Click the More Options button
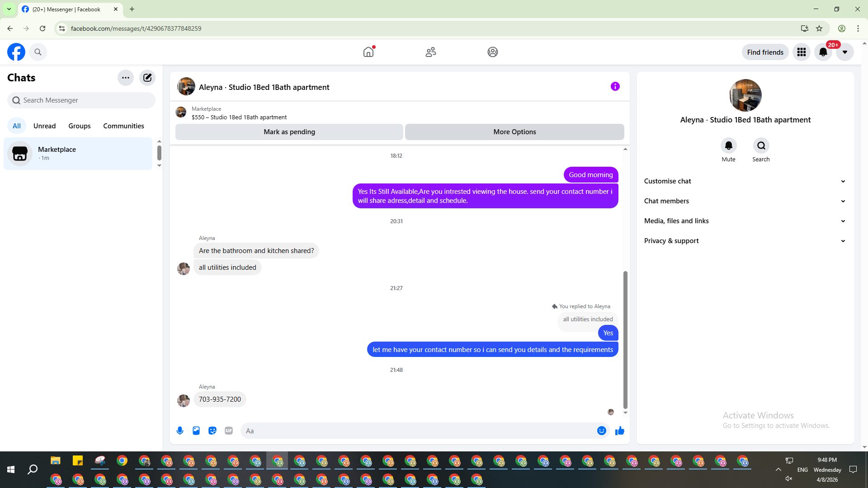The width and height of the screenshot is (868, 488). click(x=514, y=132)
